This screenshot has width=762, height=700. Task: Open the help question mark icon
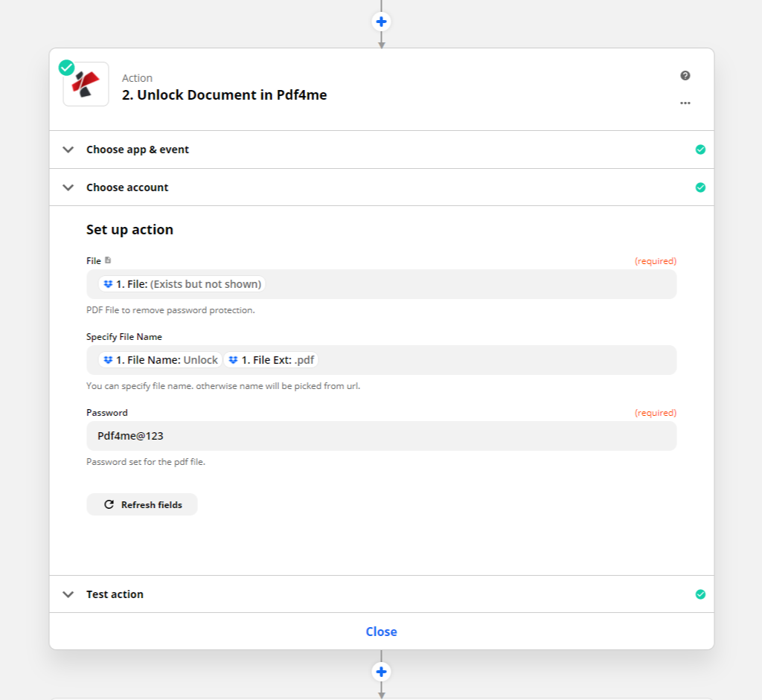tap(685, 75)
